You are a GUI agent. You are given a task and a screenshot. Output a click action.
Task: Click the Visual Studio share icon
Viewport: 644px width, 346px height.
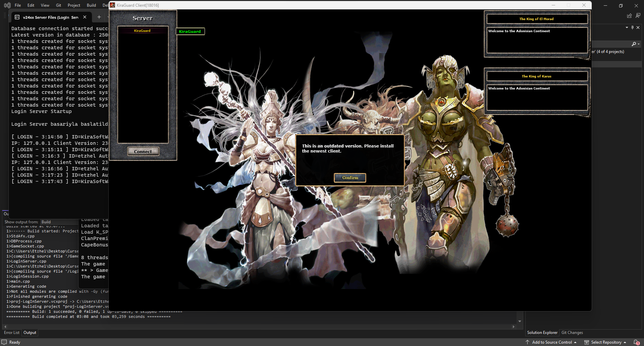(629, 16)
